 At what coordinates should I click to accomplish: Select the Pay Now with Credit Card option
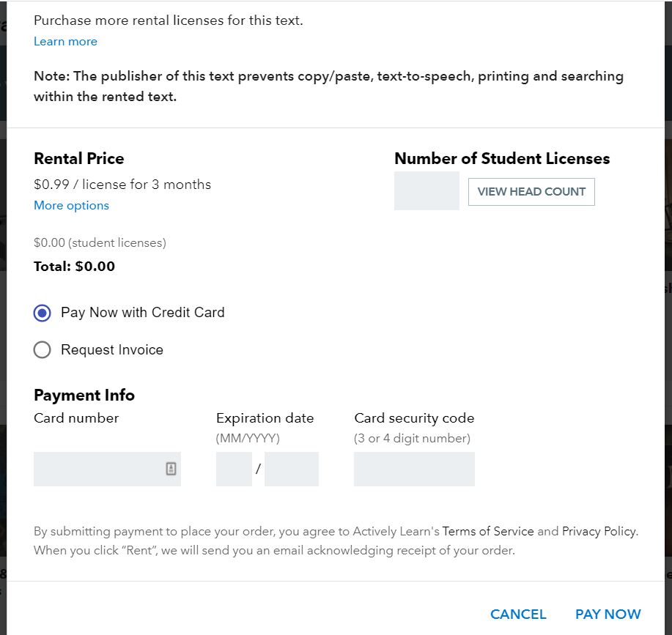pyautogui.click(x=42, y=313)
